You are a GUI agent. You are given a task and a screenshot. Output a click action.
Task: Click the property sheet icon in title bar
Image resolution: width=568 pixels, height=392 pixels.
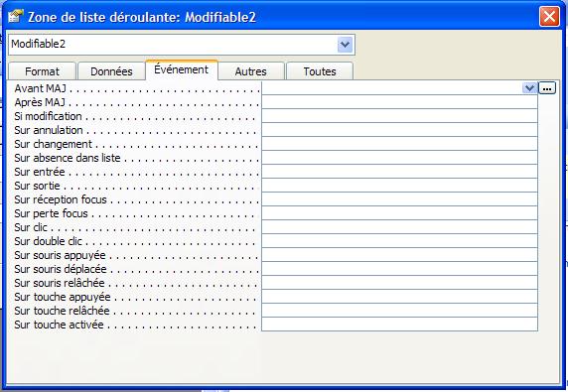tap(15, 16)
